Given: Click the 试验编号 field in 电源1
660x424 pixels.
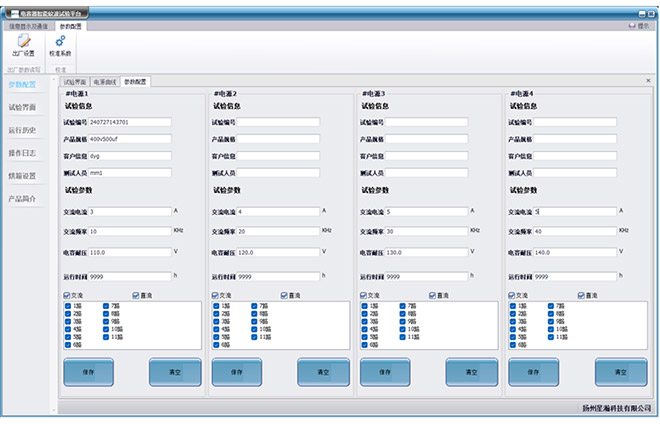Looking at the screenshot, I should [129, 122].
